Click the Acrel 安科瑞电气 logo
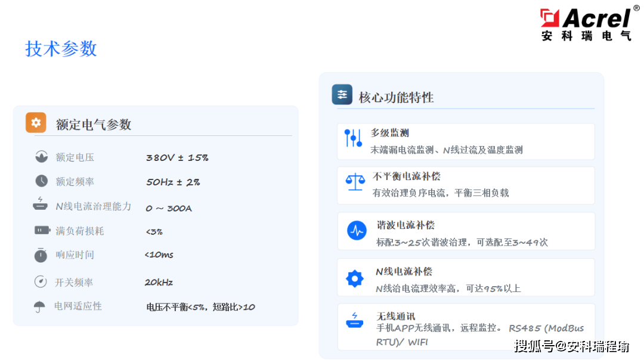644x360 pixels. pyautogui.click(x=589, y=24)
